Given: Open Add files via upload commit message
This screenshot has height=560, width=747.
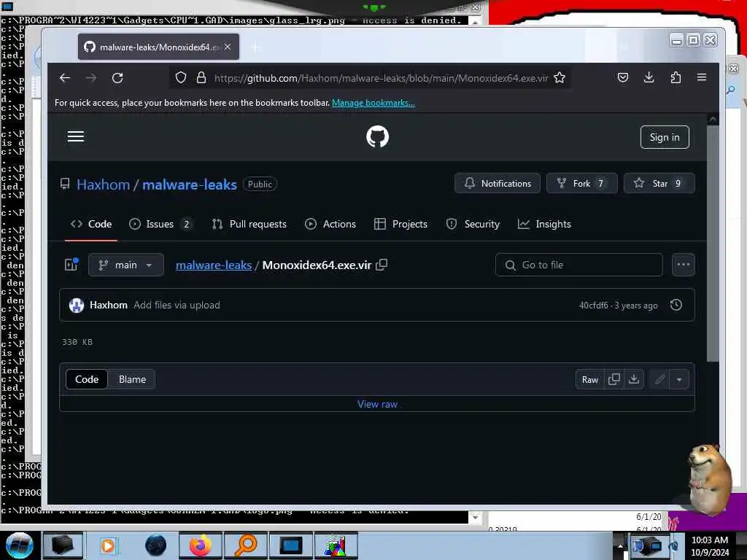Looking at the screenshot, I should pyautogui.click(x=177, y=306).
